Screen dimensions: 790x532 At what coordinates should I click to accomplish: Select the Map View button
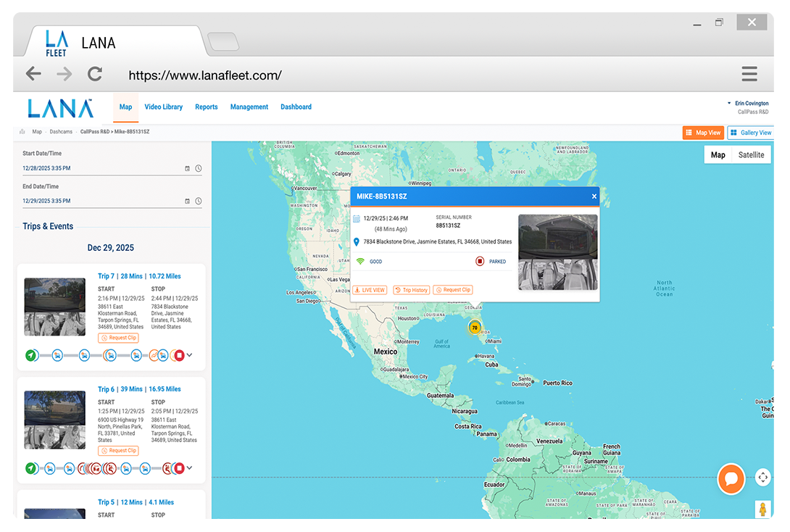coord(703,133)
